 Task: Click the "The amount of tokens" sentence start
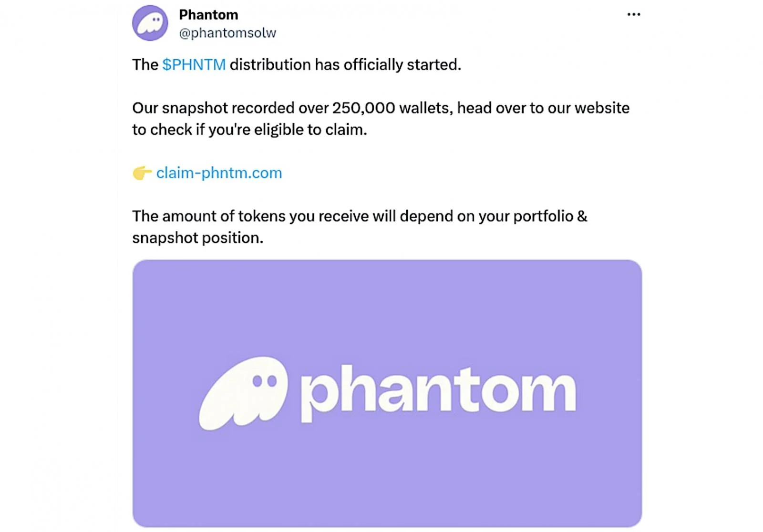[x=184, y=216]
